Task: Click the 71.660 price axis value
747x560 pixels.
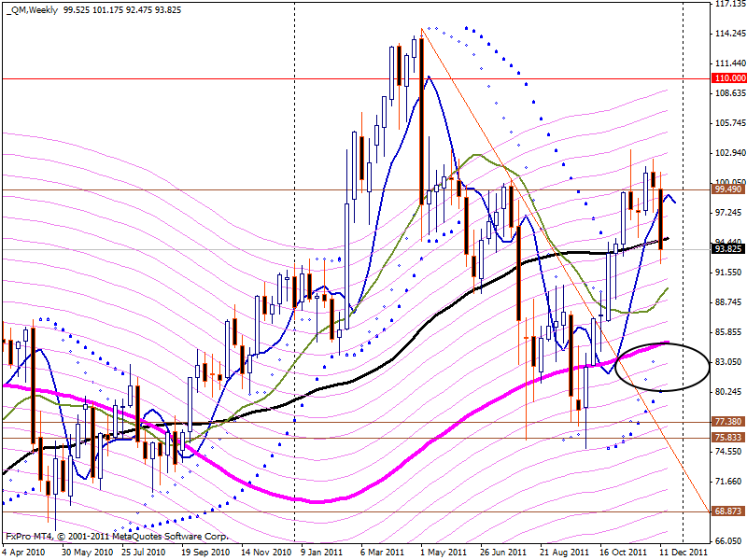Action: click(x=728, y=482)
